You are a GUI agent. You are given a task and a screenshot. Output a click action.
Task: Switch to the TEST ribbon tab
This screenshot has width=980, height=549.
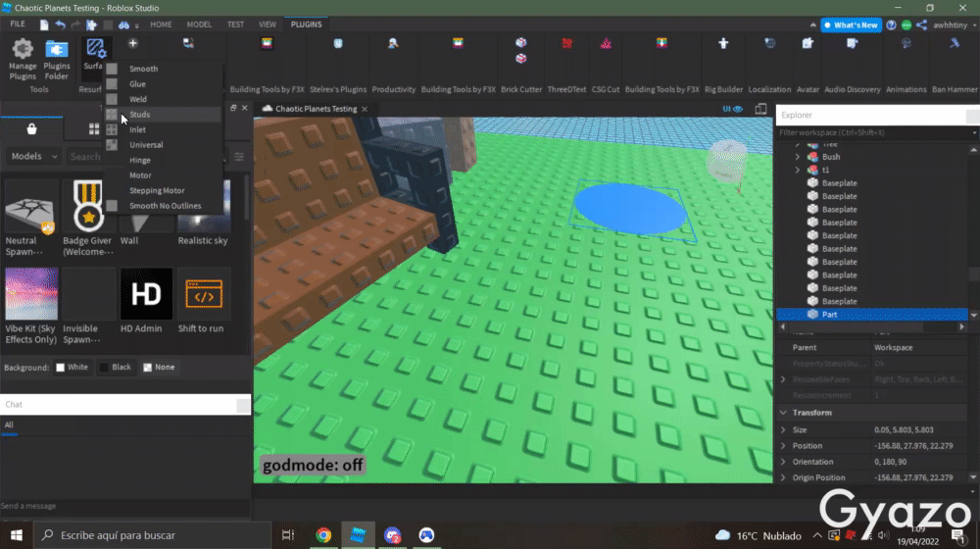click(x=235, y=25)
